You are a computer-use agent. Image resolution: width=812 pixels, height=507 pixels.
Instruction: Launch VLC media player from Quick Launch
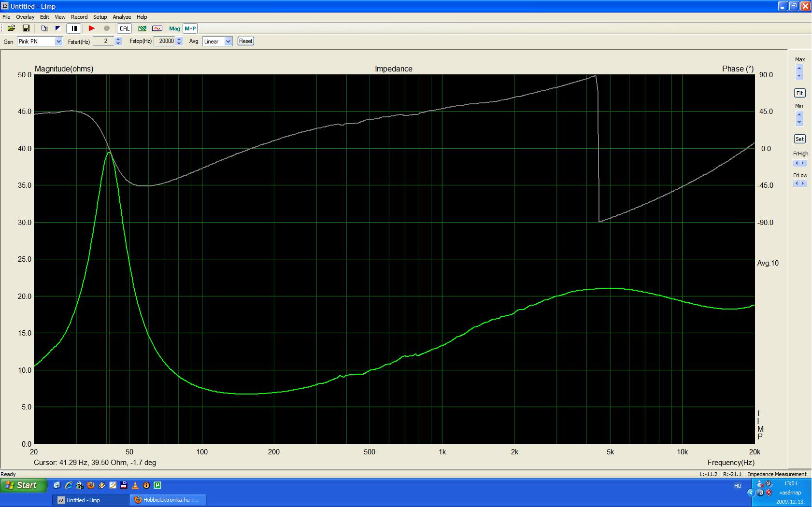click(135, 485)
